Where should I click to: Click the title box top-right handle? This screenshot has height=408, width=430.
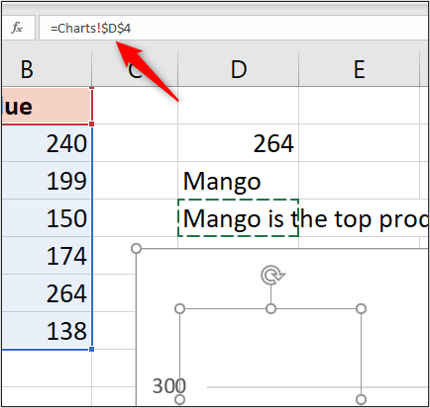(361, 309)
